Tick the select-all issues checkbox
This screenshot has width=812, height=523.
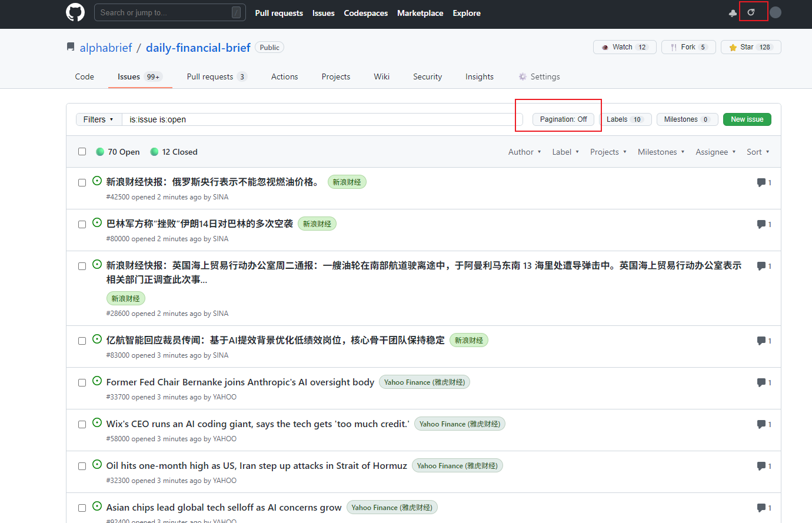(x=82, y=152)
